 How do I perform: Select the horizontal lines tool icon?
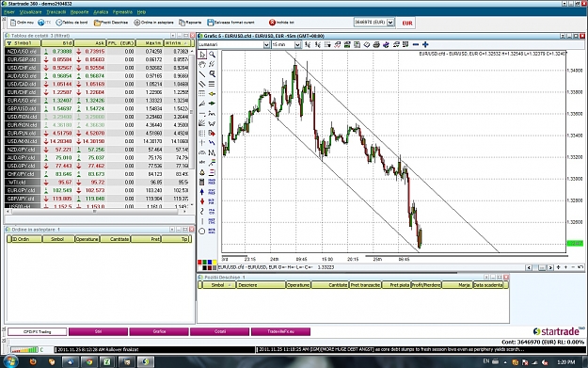click(x=212, y=84)
